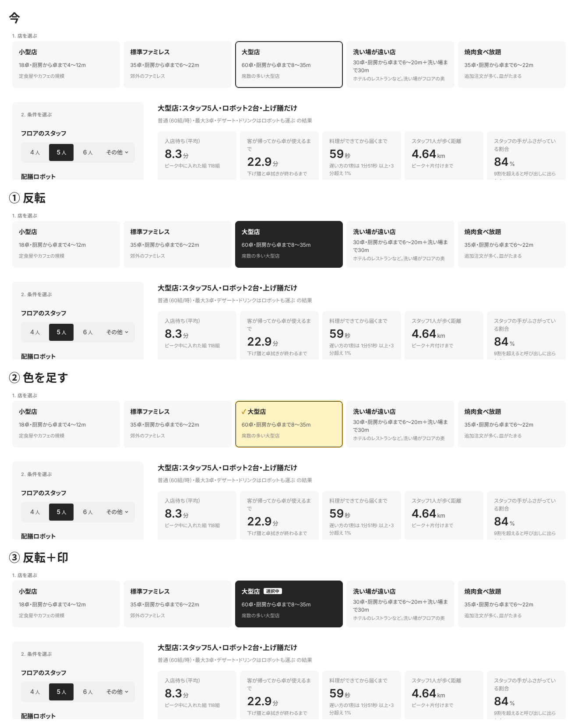Click outlined 大型店 card in 今 section
This screenshot has height=728, width=578.
pyautogui.click(x=289, y=65)
